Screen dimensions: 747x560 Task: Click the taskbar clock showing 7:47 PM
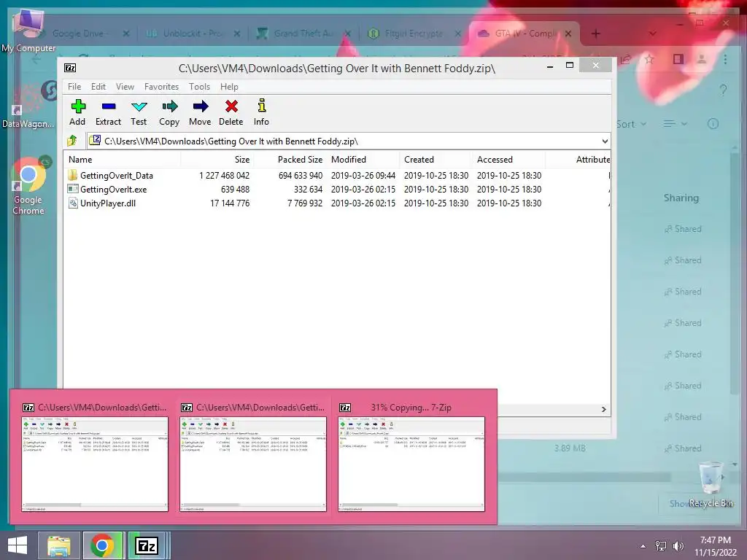[x=715, y=546]
